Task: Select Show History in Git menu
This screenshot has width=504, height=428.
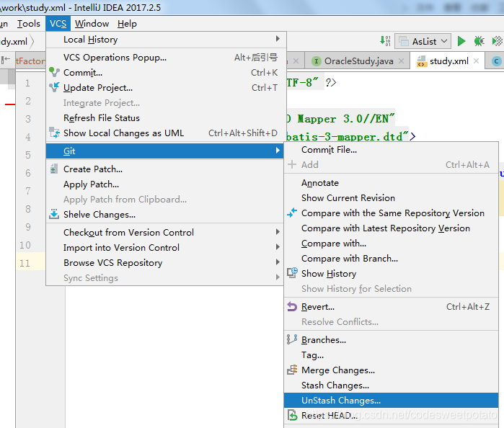Action: 392,274
